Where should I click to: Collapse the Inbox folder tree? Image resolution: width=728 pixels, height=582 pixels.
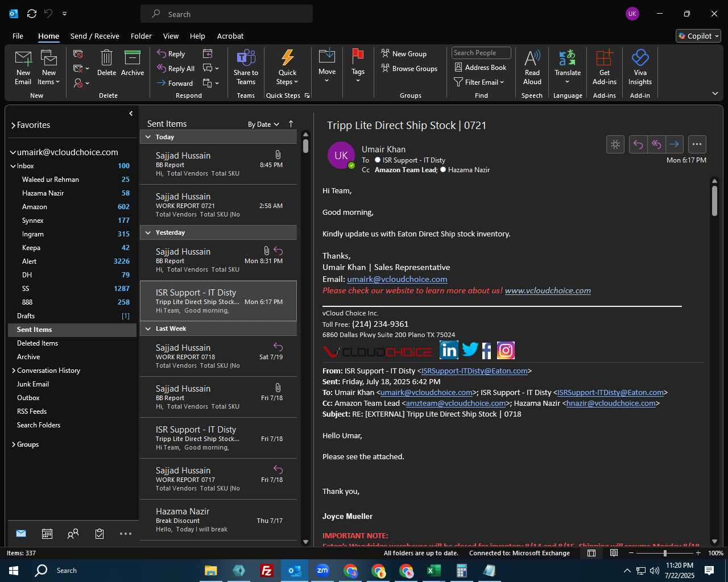pyautogui.click(x=13, y=166)
